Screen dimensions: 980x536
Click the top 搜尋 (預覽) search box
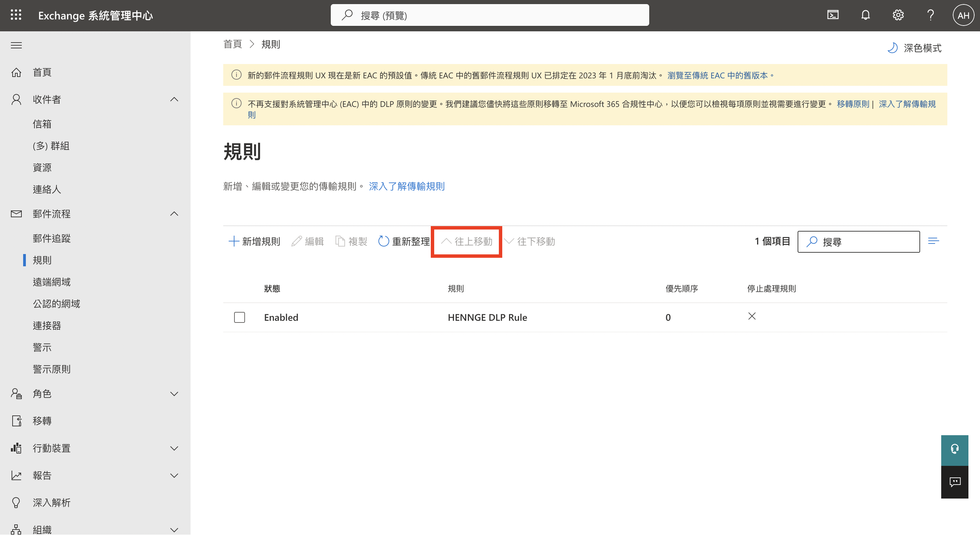coord(490,15)
